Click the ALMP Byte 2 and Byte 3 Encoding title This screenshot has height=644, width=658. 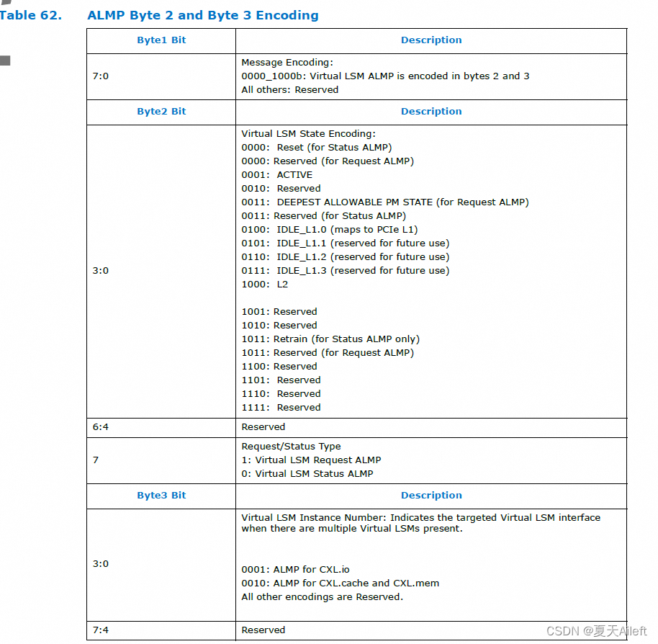click(x=203, y=15)
